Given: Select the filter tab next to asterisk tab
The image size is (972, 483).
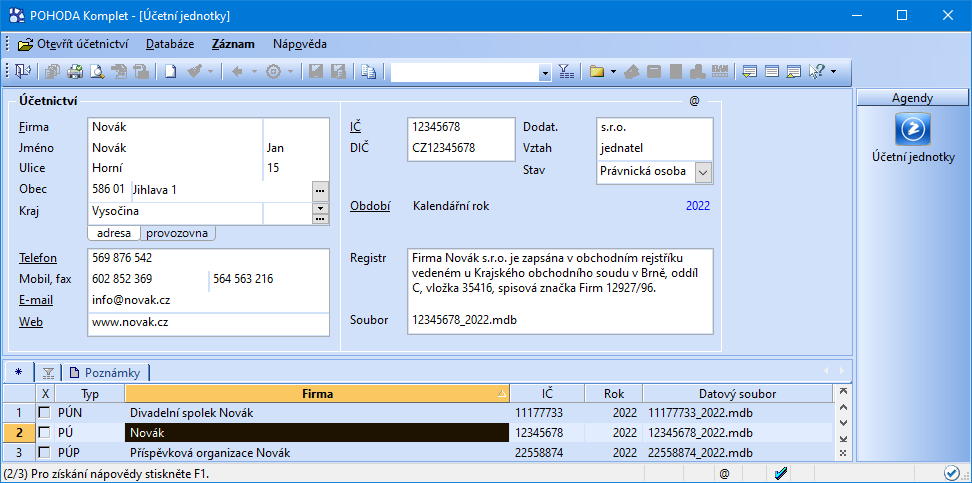Looking at the screenshot, I should coord(48,373).
